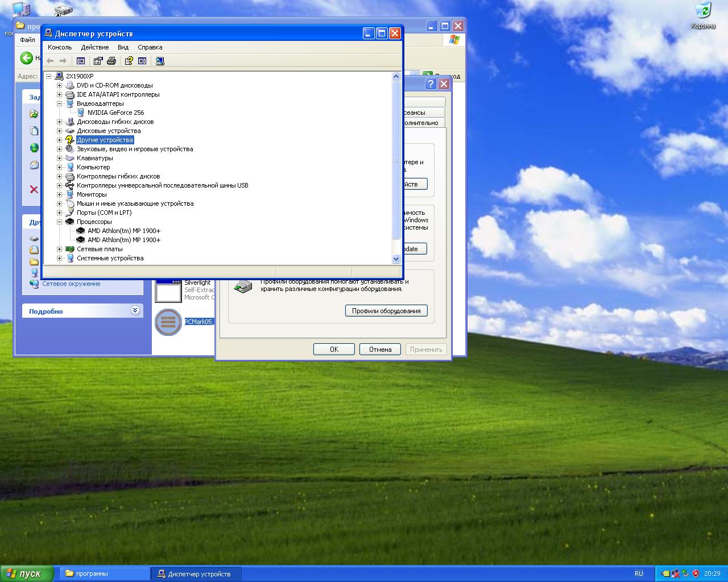
Task: Click the Сетевое окружение link in Explorer
Action: coord(71,284)
